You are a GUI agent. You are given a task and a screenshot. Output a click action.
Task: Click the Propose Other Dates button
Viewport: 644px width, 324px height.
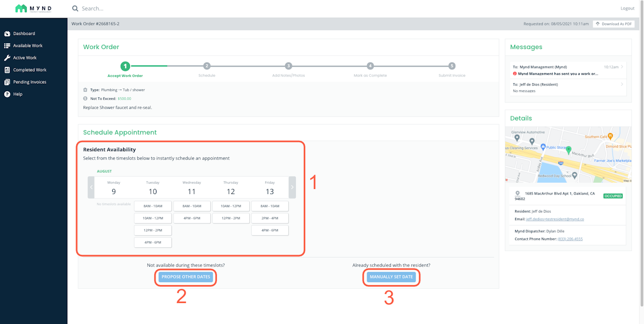(186, 277)
